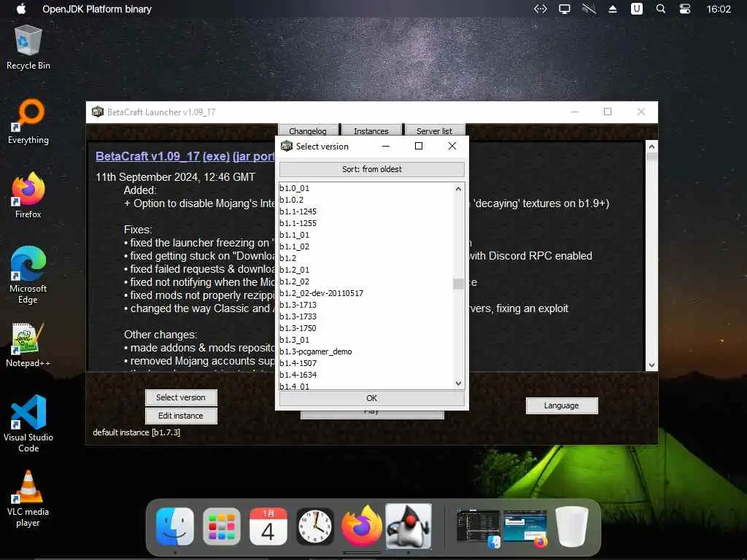
Task: Click the Firefox icon in the dock
Action: point(362,526)
